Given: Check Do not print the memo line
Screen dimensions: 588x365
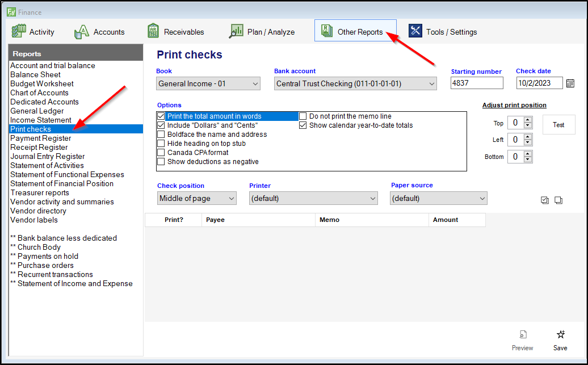Looking at the screenshot, I should tap(303, 116).
